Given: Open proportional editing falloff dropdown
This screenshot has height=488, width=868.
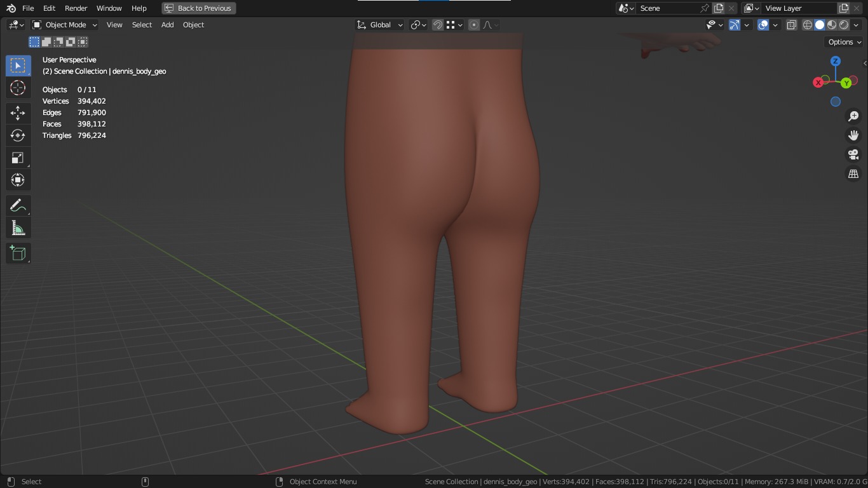Looking at the screenshot, I should click(x=491, y=25).
